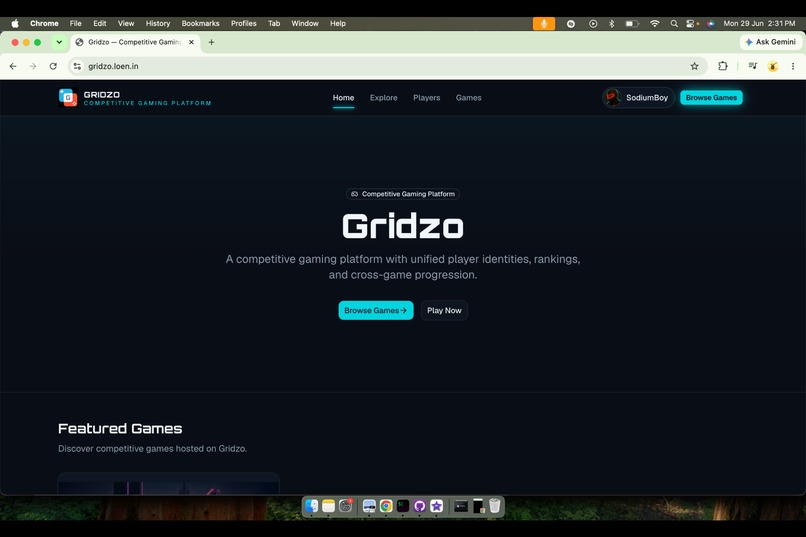Open Spotlight search magnifier in menu bar
This screenshot has width=806, height=537.
pos(674,24)
